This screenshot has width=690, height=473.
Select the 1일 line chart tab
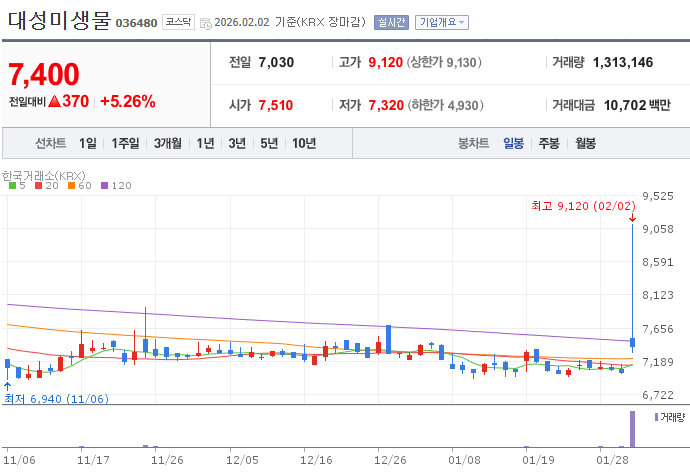(88, 143)
